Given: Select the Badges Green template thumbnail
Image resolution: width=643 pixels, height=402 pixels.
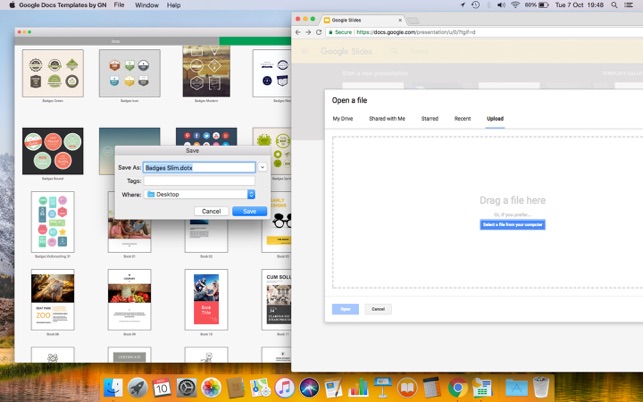Looking at the screenshot, I should coord(53,73).
